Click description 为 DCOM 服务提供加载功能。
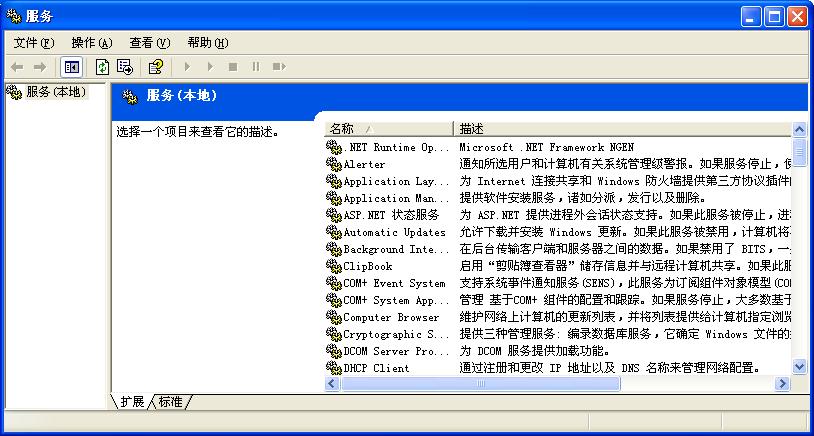The image size is (814, 436). (x=534, y=351)
